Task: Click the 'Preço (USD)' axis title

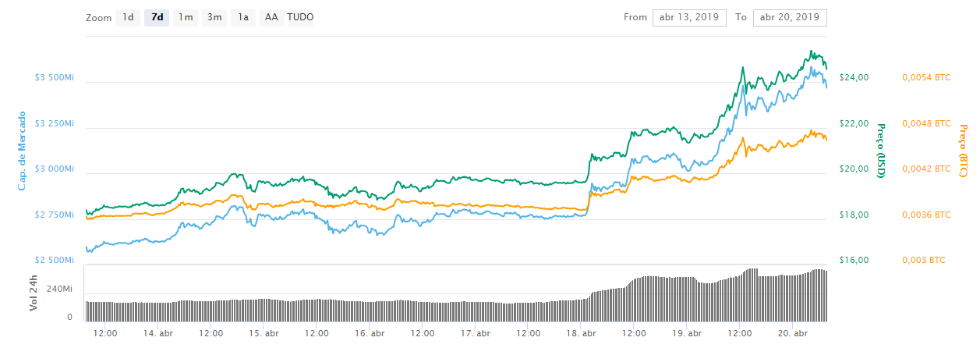Action: (881, 151)
